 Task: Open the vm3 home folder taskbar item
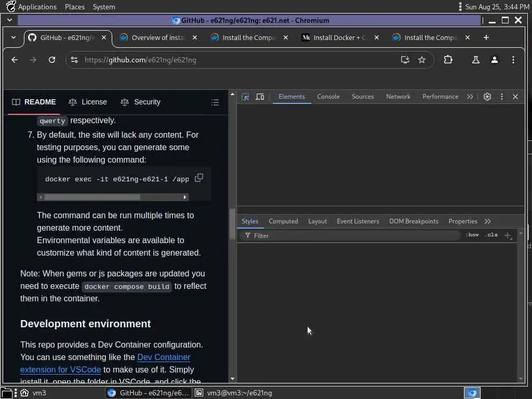(x=33, y=393)
